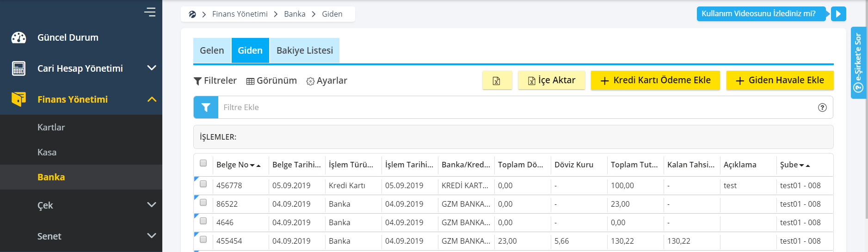Click Kalan Tahsilat 130,22 cell
Image resolution: width=868 pixels, height=252 pixels.
point(679,241)
